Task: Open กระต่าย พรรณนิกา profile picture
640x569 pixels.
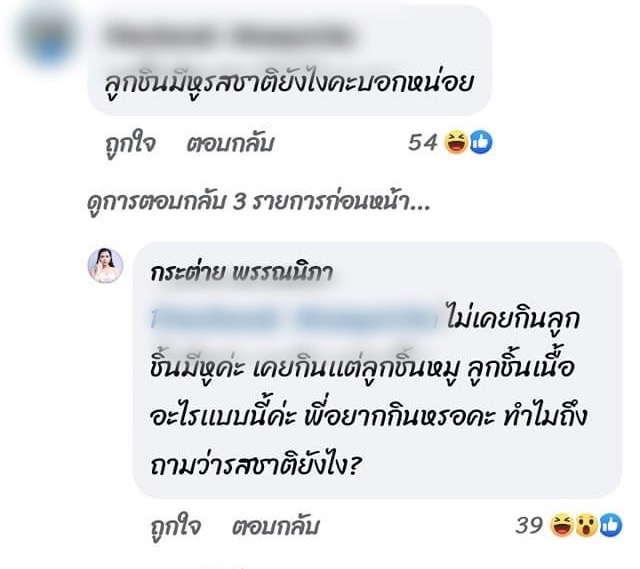Action: click(x=105, y=265)
